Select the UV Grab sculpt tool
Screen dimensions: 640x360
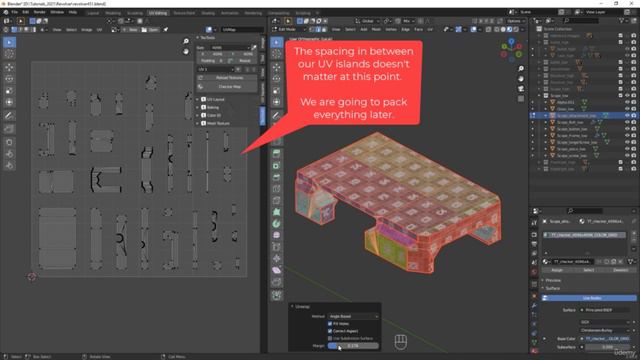9,142
